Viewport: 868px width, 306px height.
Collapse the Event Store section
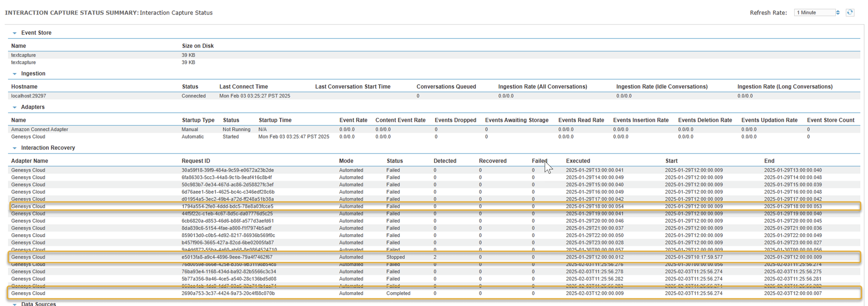[x=14, y=33]
